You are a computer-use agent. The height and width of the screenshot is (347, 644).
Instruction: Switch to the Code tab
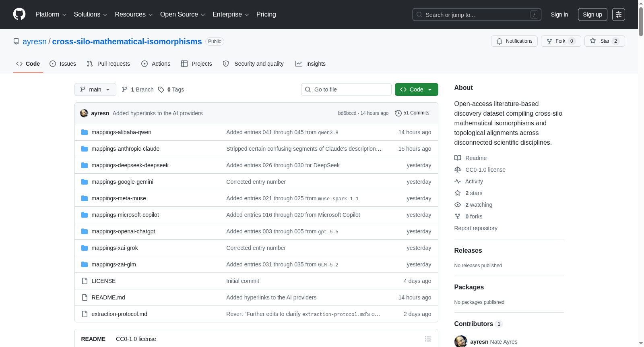click(x=28, y=64)
